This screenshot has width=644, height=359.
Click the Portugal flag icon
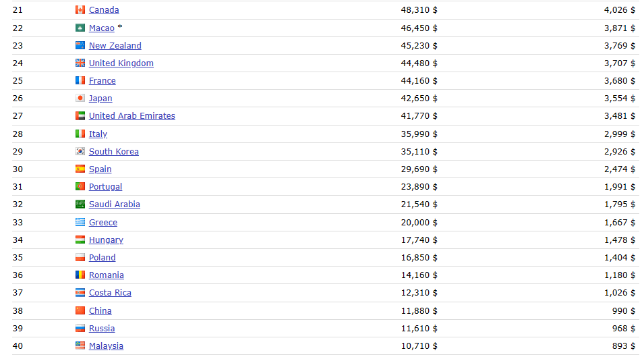pos(80,187)
